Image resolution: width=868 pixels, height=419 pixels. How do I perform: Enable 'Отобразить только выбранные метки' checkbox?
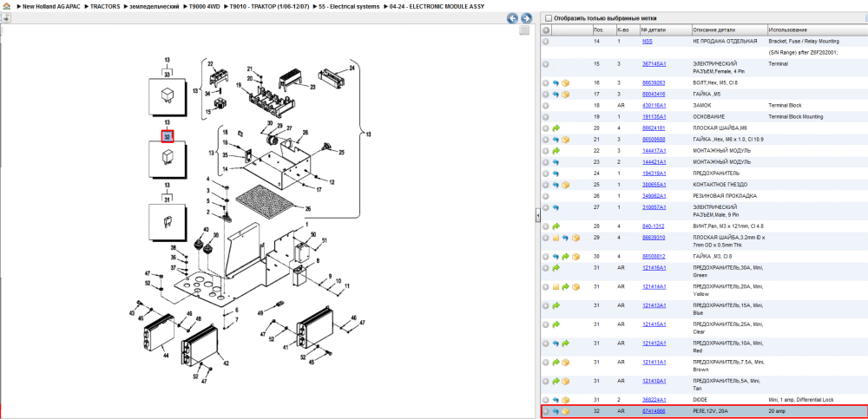click(x=549, y=18)
